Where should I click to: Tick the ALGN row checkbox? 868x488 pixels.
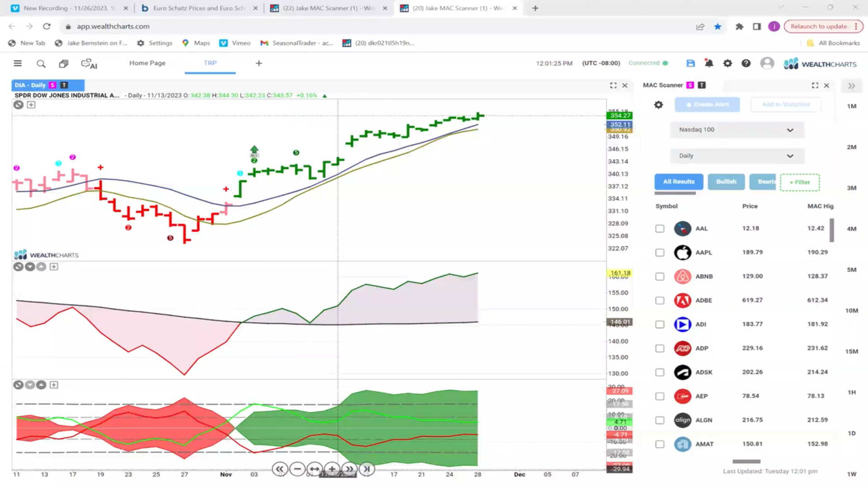[660, 420]
